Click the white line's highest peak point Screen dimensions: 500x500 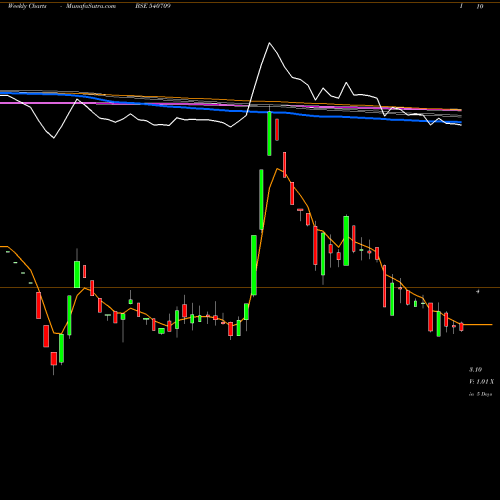coord(269,43)
